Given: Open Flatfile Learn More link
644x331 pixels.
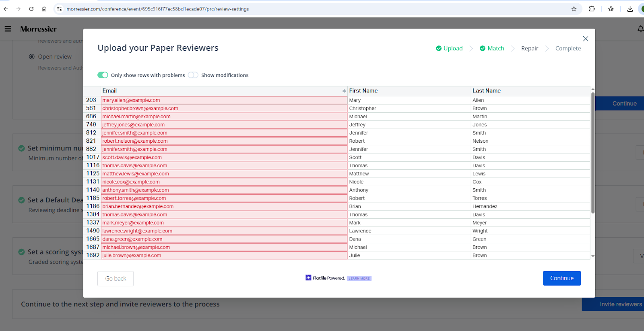Looking at the screenshot, I should point(359,278).
